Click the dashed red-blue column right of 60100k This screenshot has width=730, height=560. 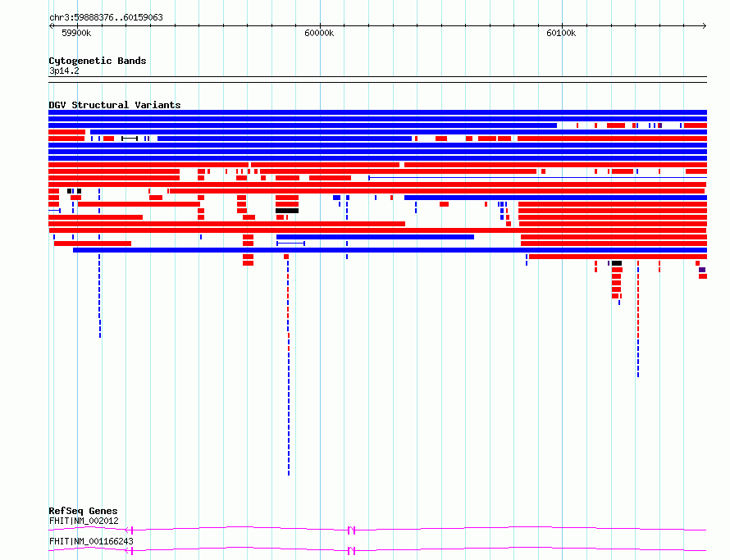point(638,319)
